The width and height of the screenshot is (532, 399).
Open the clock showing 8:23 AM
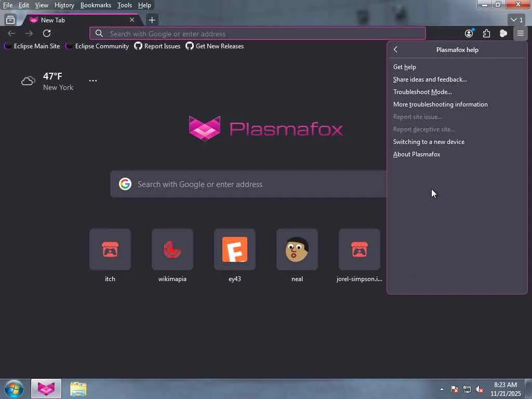[505, 389]
